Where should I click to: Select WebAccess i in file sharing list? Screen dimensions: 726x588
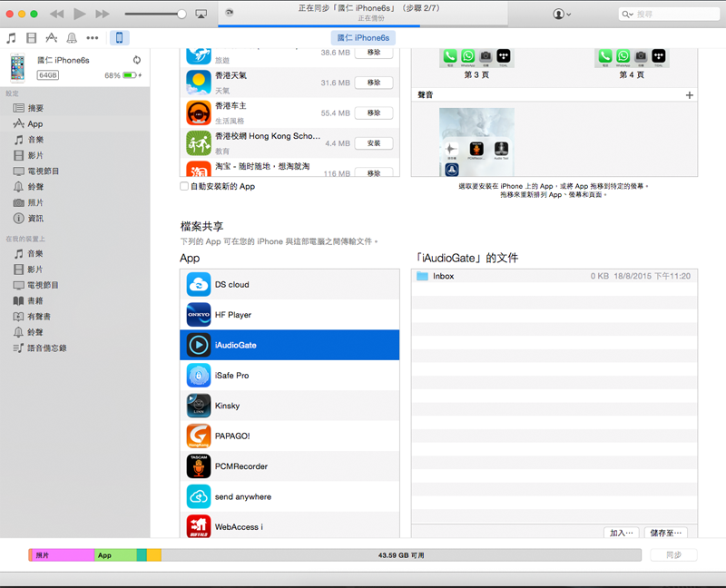(x=289, y=525)
